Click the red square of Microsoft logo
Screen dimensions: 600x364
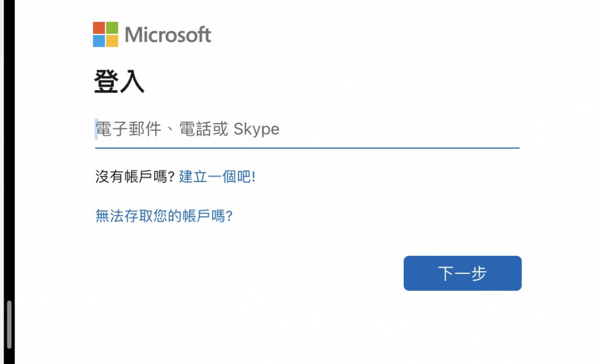[99, 28]
